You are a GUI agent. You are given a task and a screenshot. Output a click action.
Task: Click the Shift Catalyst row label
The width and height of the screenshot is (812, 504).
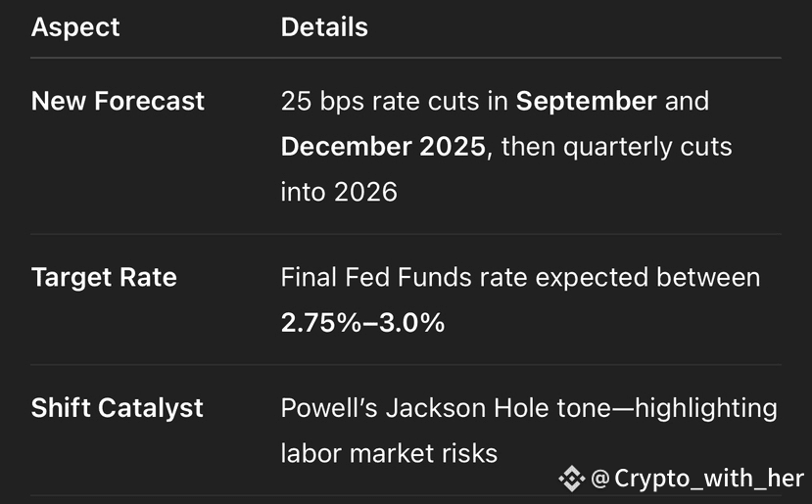117,408
